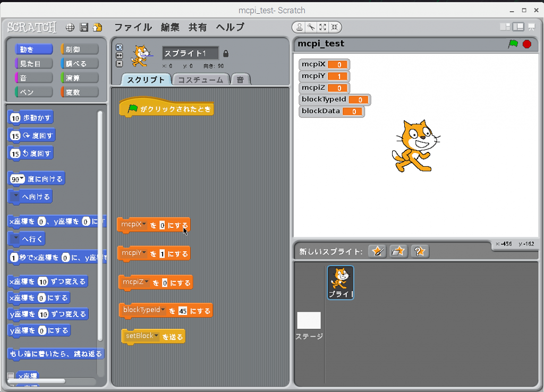Click the SCRATCH logo
This screenshot has height=392, width=544.
pyautogui.click(x=32, y=27)
